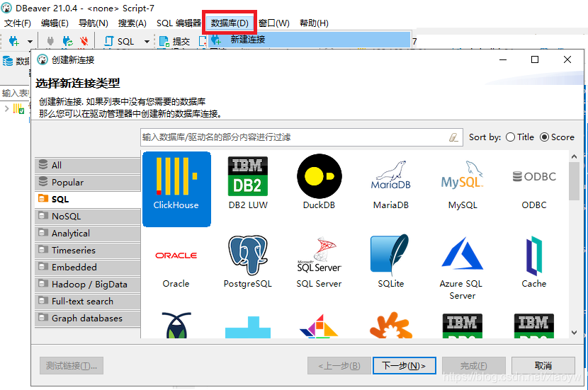Viewport: 588px width, 390px height.
Task: Maximize the 创建新连接 dialog
Action: [535, 59]
